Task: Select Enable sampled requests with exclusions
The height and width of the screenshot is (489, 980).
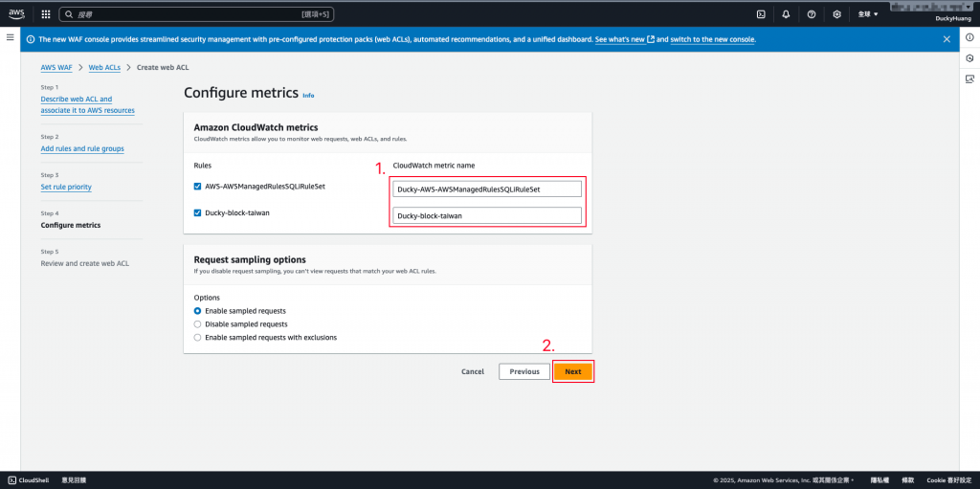Action: (x=197, y=337)
